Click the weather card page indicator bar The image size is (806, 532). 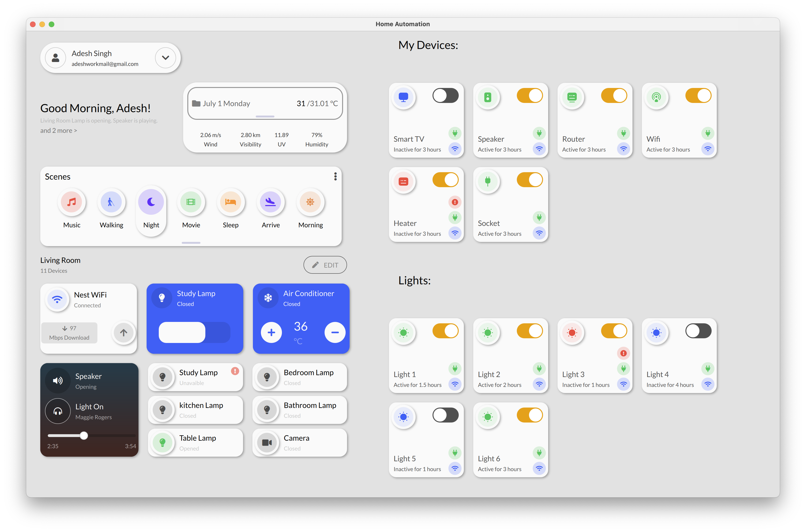point(265,116)
